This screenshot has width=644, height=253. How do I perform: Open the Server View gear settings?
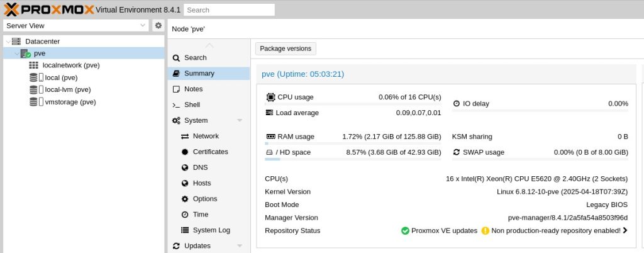[x=158, y=25]
